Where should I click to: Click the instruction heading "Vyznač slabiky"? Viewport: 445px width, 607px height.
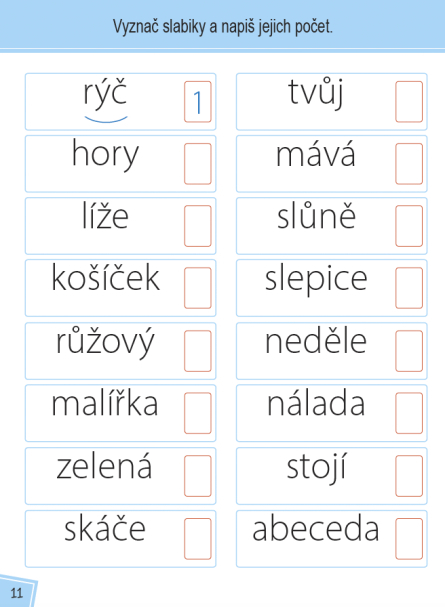tap(159, 27)
